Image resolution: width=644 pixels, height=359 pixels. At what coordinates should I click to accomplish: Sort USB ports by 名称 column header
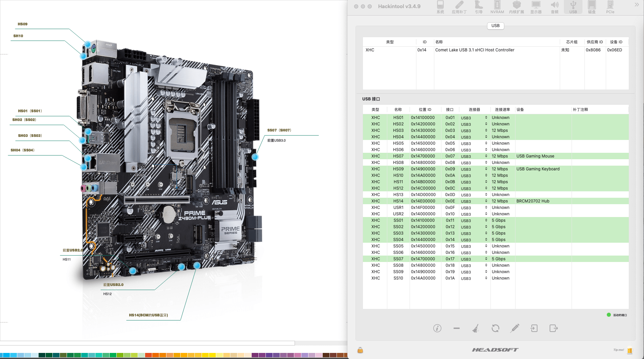click(398, 110)
